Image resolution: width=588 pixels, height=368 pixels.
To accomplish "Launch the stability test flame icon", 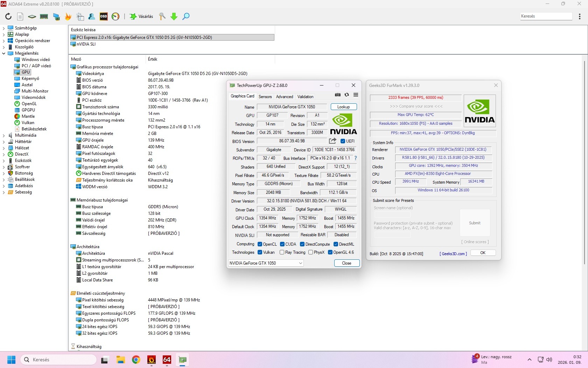I will click(x=68, y=16).
